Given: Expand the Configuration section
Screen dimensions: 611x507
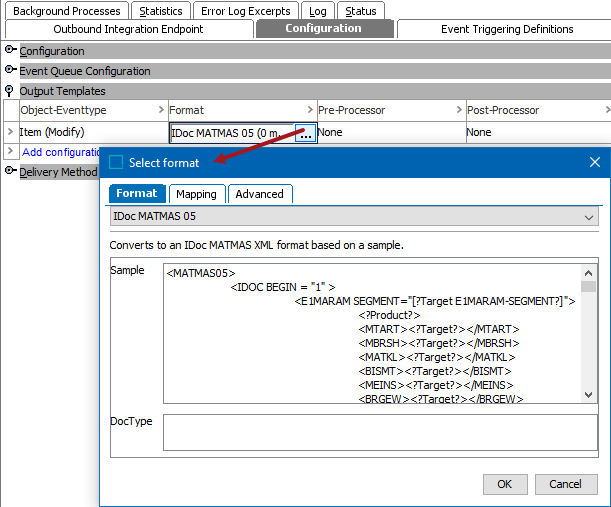Looking at the screenshot, I should coord(11,51).
